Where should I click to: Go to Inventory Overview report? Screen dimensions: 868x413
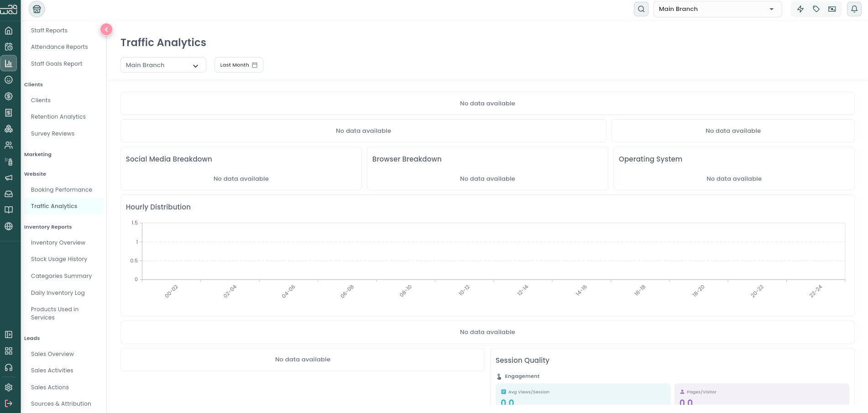tap(58, 243)
